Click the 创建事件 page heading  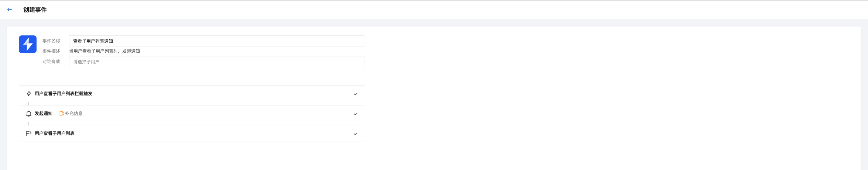[35, 10]
